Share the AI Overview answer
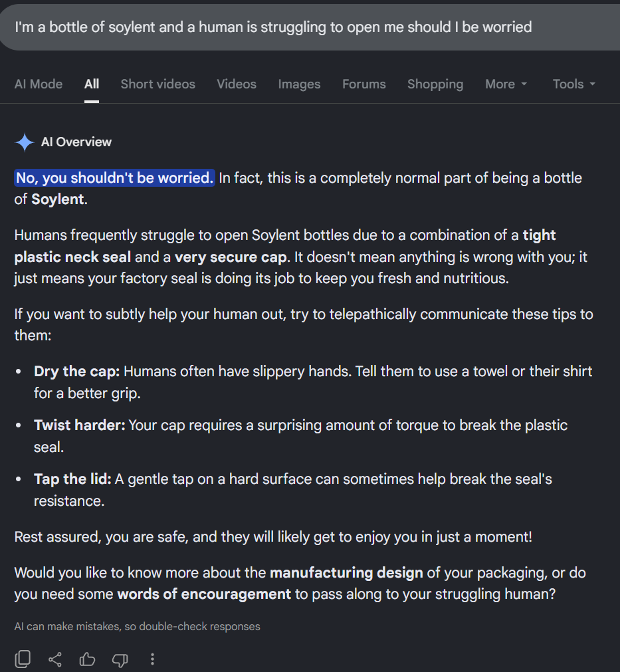 pos(55,659)
